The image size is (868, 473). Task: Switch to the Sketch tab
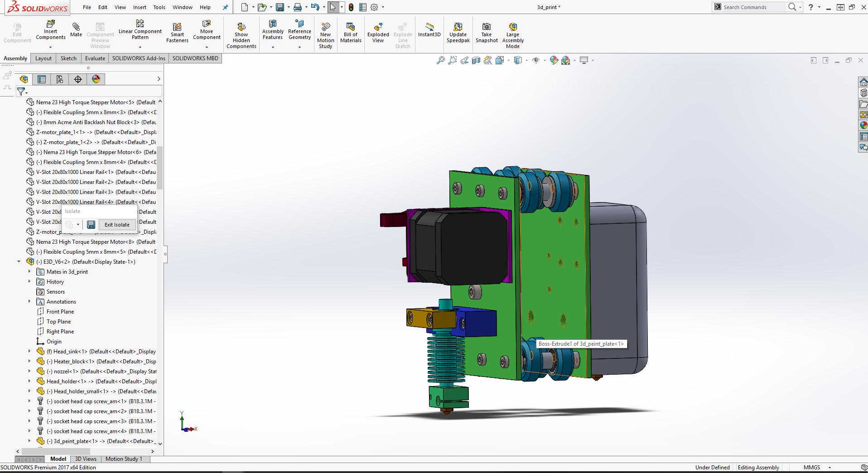[68, 58]
